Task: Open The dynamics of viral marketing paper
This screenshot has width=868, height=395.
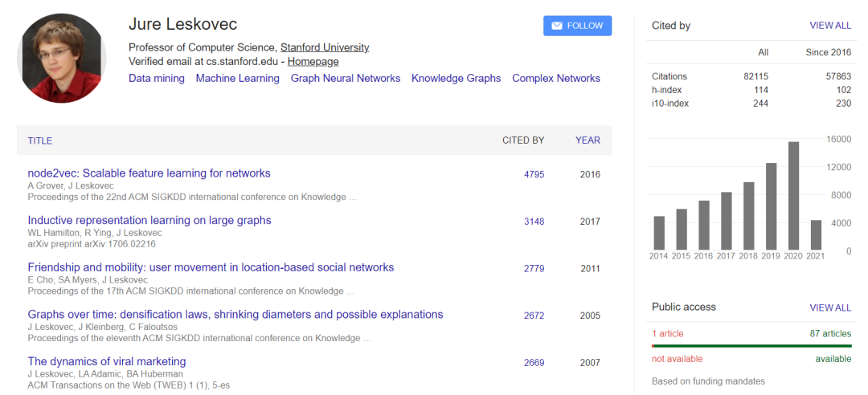Action: click(x=107, y=361)
